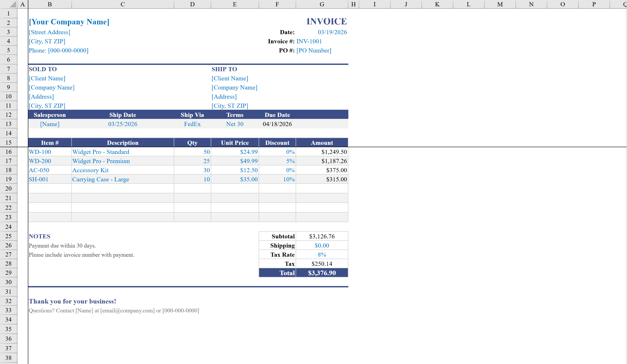Click Widget Pro - Premium description
This screenshot has width=627, height=364.
123,161
